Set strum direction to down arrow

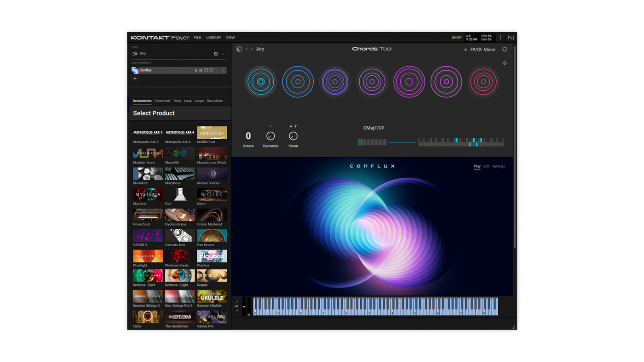click(x=291, y=126)
